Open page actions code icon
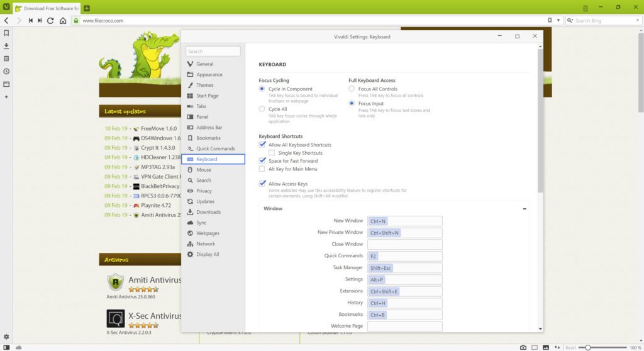Viewport: 644px width, 351px height. tap(557, 347)
